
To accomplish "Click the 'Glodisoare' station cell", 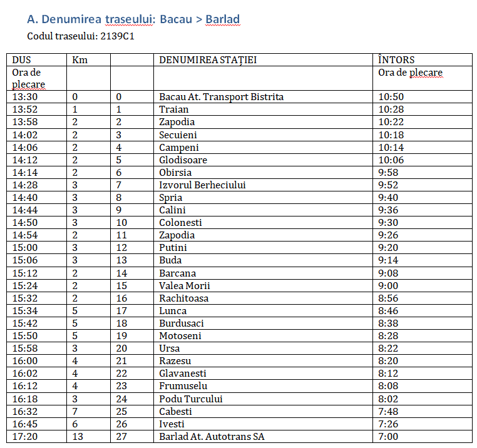I will coord(183,160).
